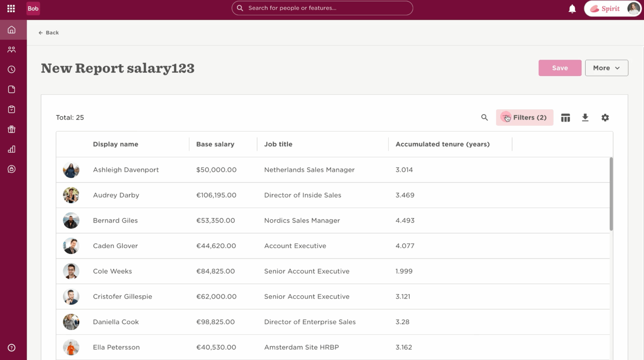Click Nordics Sales Manager job title
Screen dimensions: 644x360
tap(302, 220)
